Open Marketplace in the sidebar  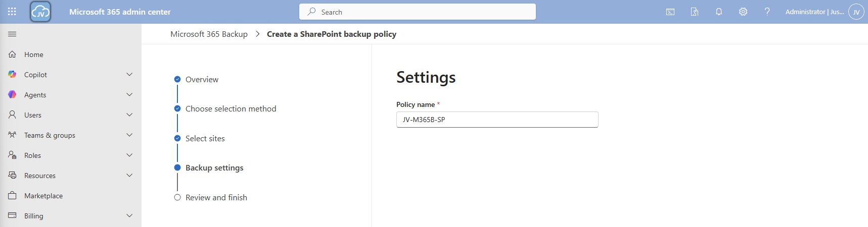43,196
